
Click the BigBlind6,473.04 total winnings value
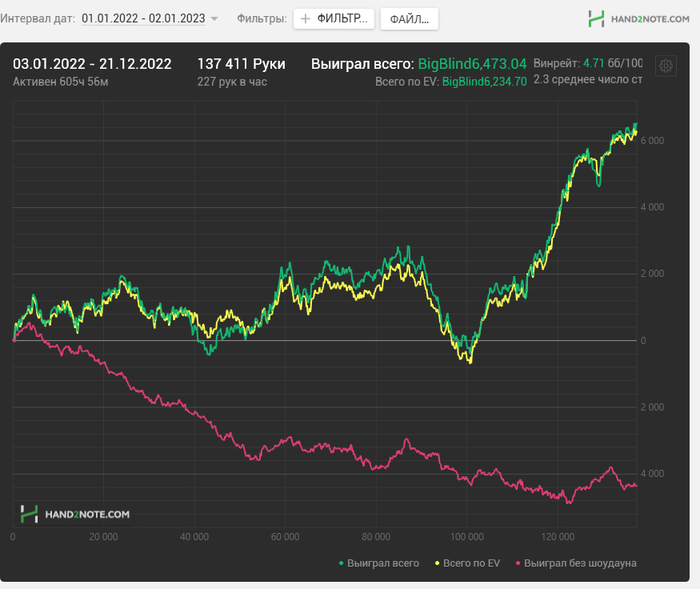(472, 64)
